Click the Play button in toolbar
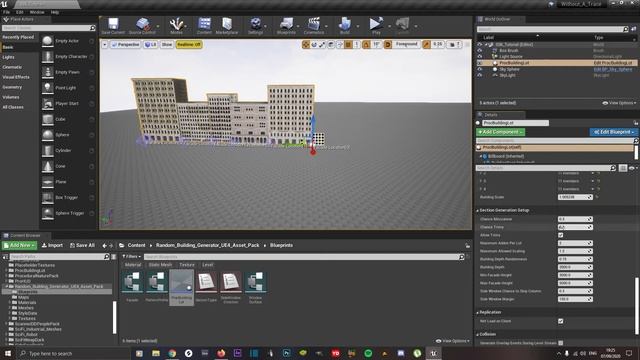 point(376,26)
